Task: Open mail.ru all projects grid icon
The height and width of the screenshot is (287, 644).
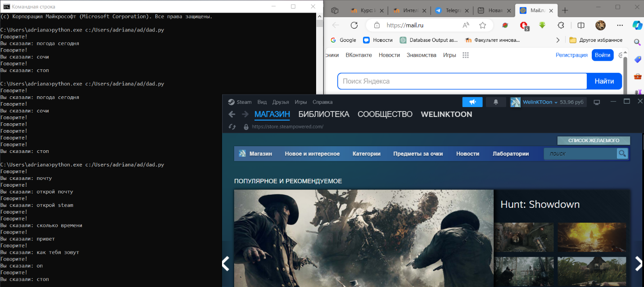Action: (x=466, y=55)
